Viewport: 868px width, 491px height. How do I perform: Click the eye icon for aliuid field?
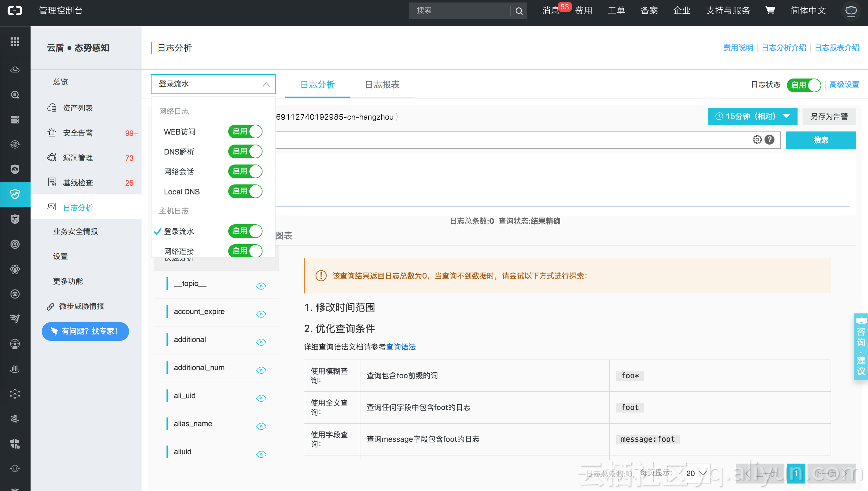[261, 454]
